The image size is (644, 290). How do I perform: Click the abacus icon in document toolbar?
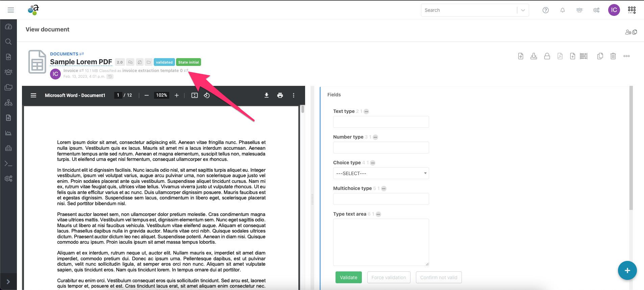[x=584, y=56]
